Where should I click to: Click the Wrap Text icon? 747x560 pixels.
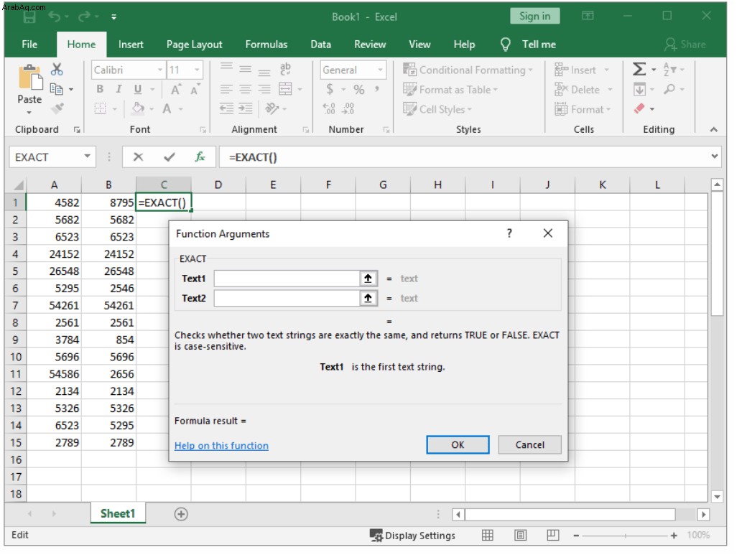285,69
